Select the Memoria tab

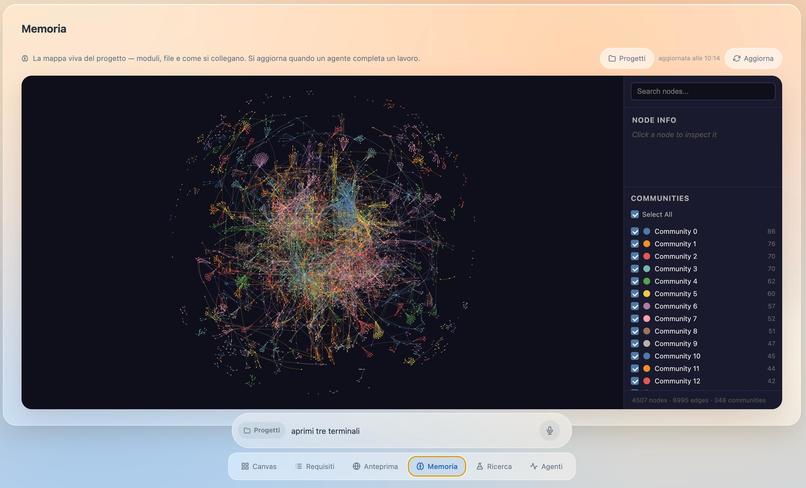[437, 466]
